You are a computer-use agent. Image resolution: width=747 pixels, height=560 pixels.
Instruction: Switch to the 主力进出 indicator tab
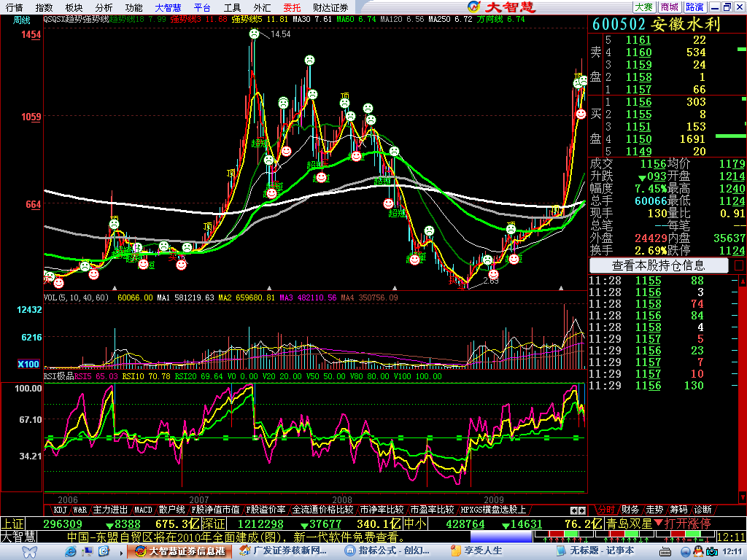click(110, 510)
